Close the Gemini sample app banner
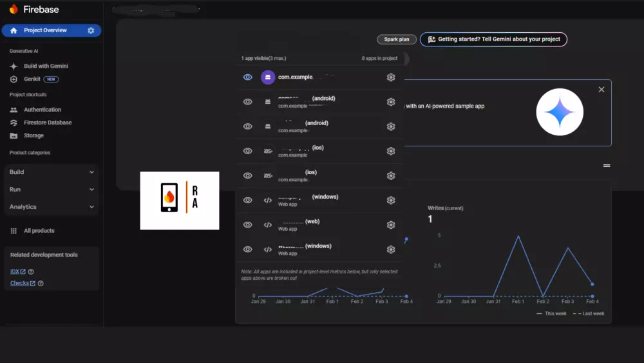The width and height of the screenshot is (644, 363). coord(601,90)
